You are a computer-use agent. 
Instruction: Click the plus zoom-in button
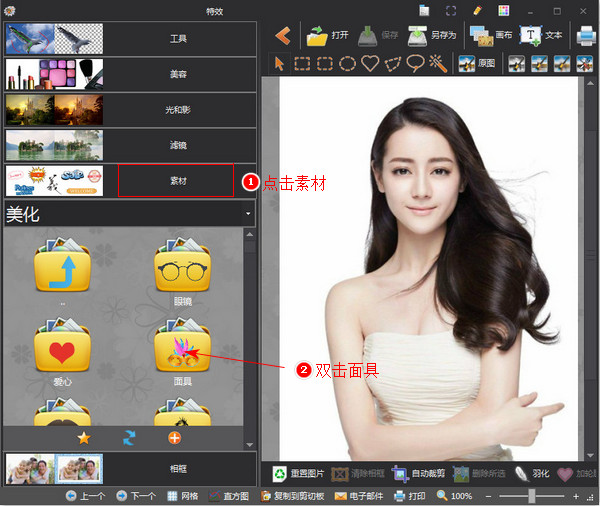576,496
